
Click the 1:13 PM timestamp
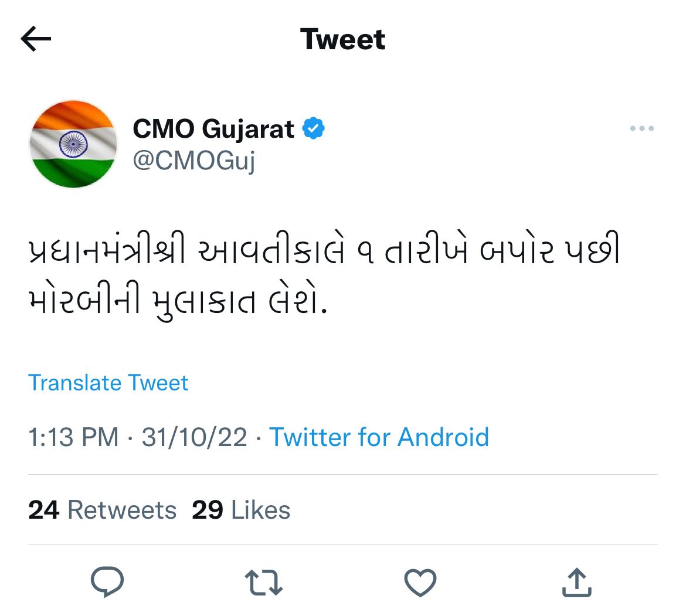coord(73,437)
